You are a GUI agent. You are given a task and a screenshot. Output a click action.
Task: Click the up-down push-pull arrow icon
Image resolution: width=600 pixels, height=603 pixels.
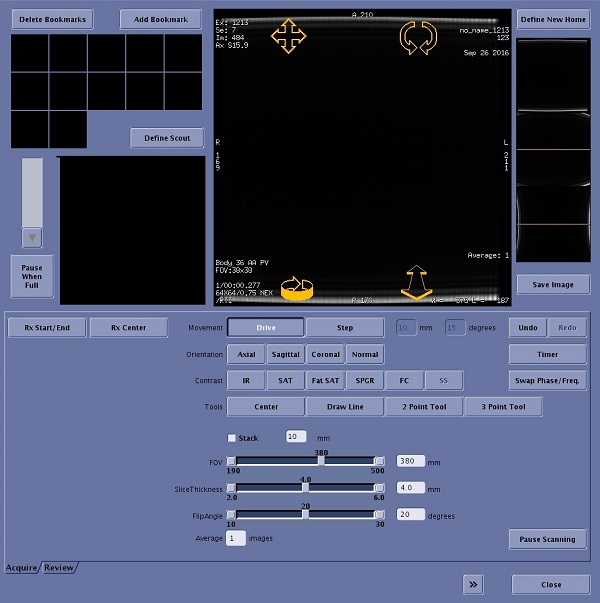(x=417, y=283)
